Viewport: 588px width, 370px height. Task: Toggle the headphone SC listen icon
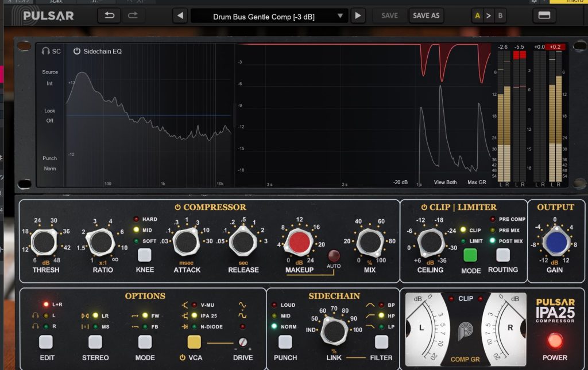click(46, 51)
